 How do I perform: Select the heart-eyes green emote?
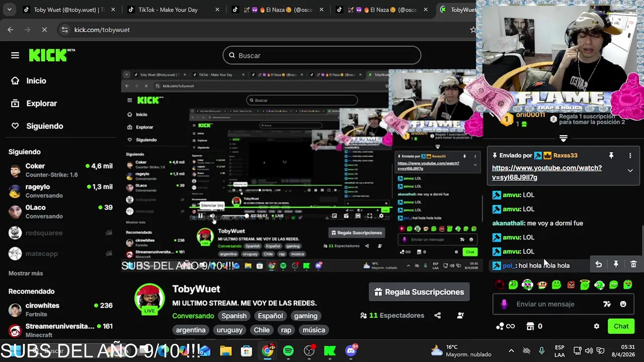(x=628, y=285)
